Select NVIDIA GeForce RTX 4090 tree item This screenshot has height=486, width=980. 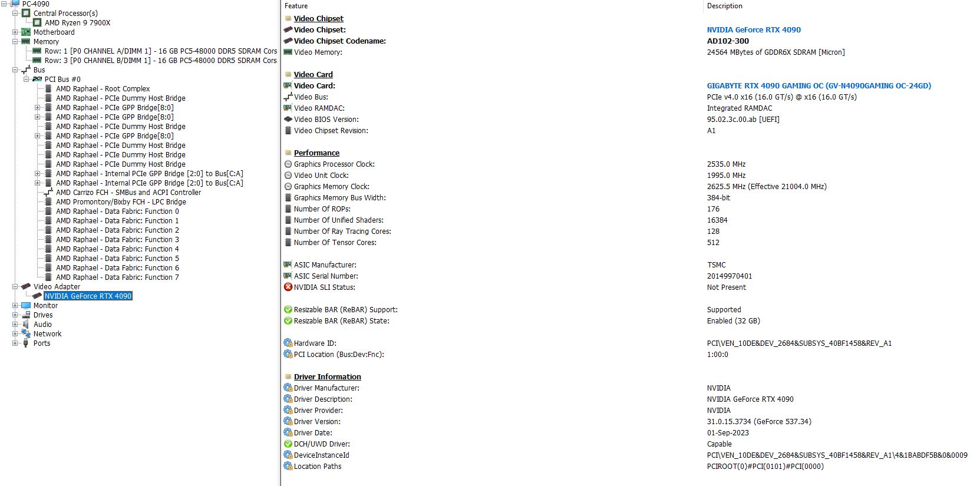coord(88,296)
